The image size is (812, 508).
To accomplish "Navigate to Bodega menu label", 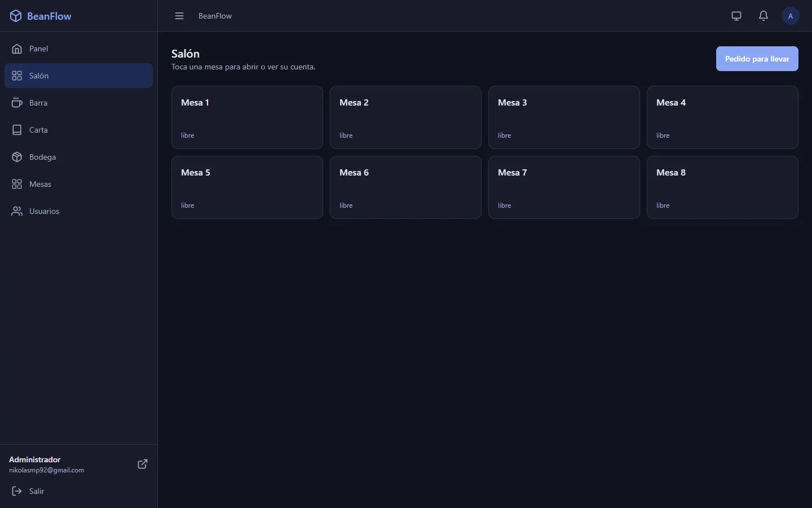I will (42, 157).
